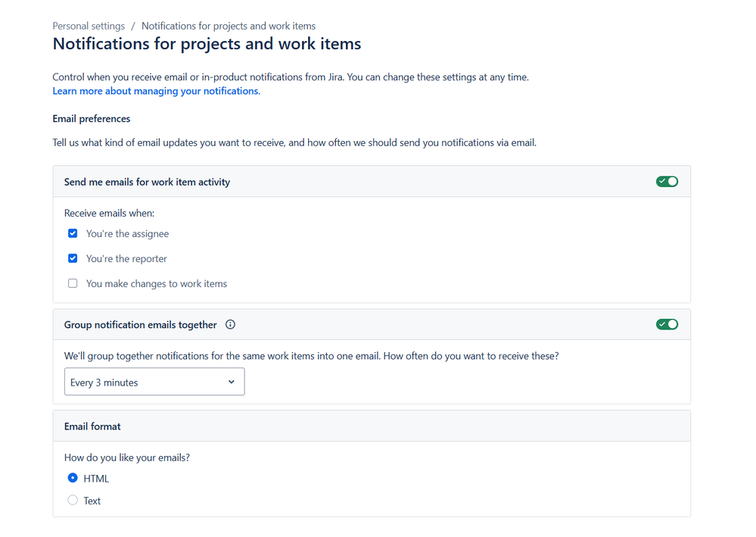Go to Personal settings breadcrumb
This screenshot has height=537, width=756.
(x=89, y=26)
